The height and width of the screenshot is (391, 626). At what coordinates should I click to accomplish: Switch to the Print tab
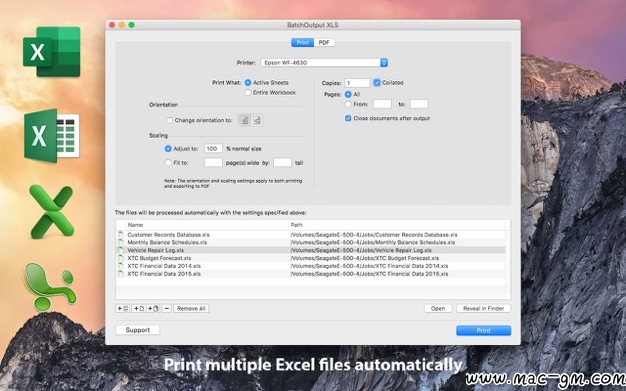303,42
